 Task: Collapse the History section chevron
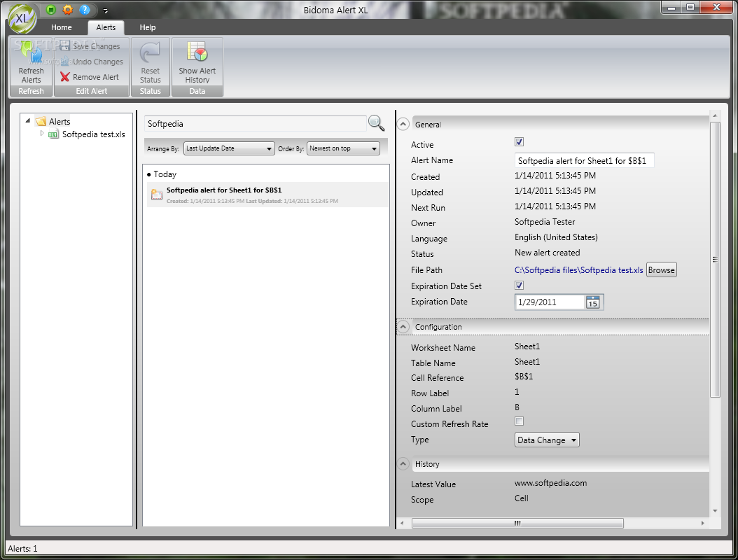pyautogui.click(x=403, y=464)
